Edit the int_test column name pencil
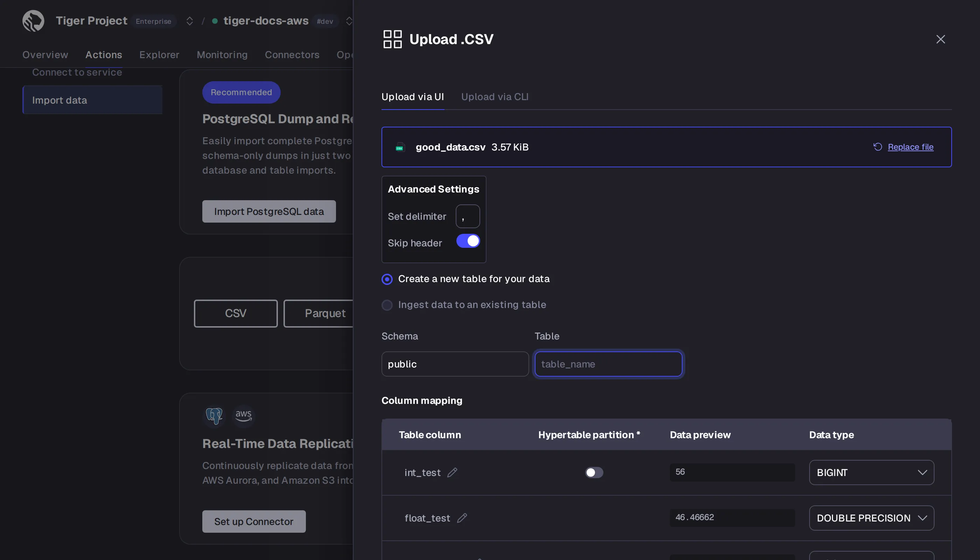 coord(452,472)
